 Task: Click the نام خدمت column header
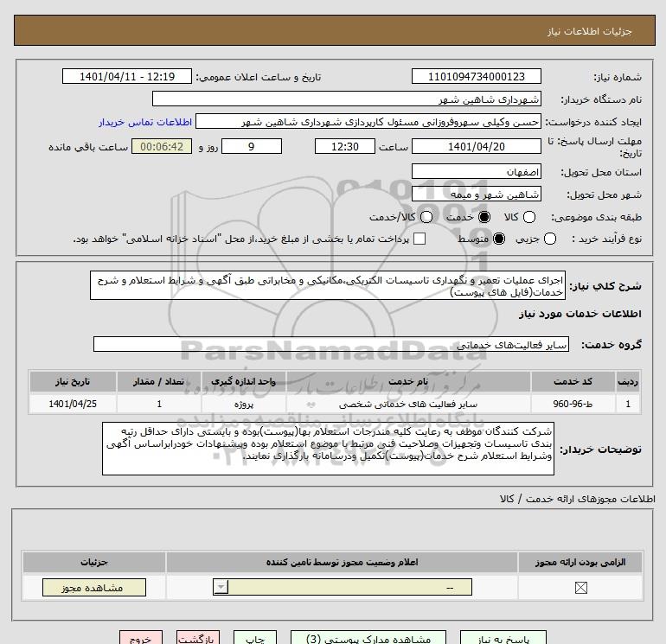(408, 381)
